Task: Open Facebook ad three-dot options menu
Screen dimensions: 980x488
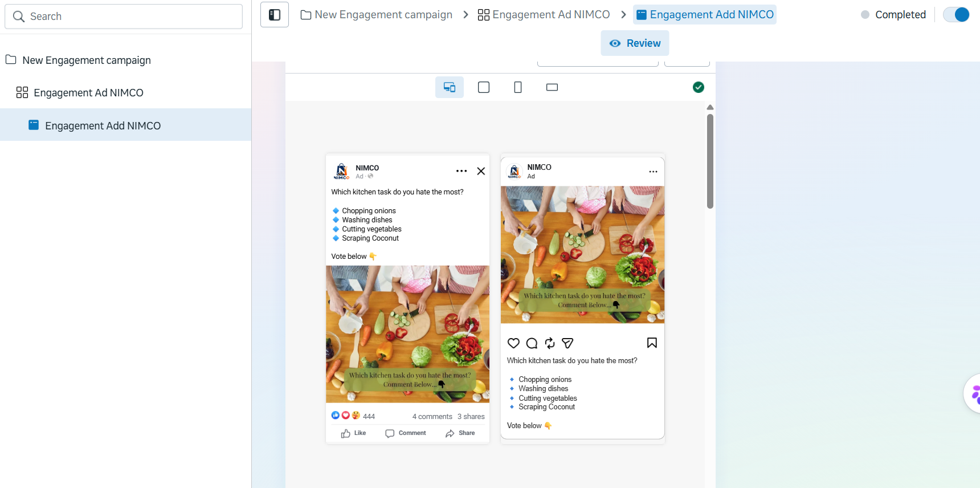Action: [x=462, y=171]
